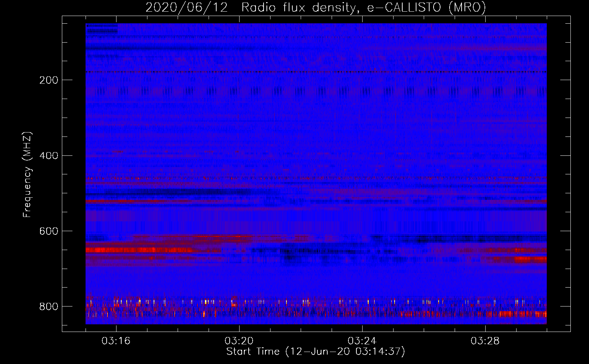
Task: Select the 03:20 time label
Action: 239,341
